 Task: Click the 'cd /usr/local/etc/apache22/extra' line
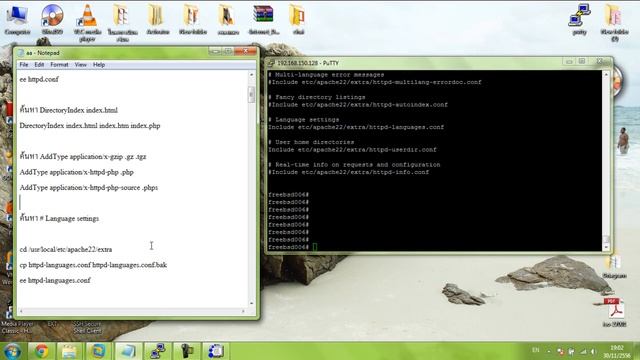click(66, 249)
